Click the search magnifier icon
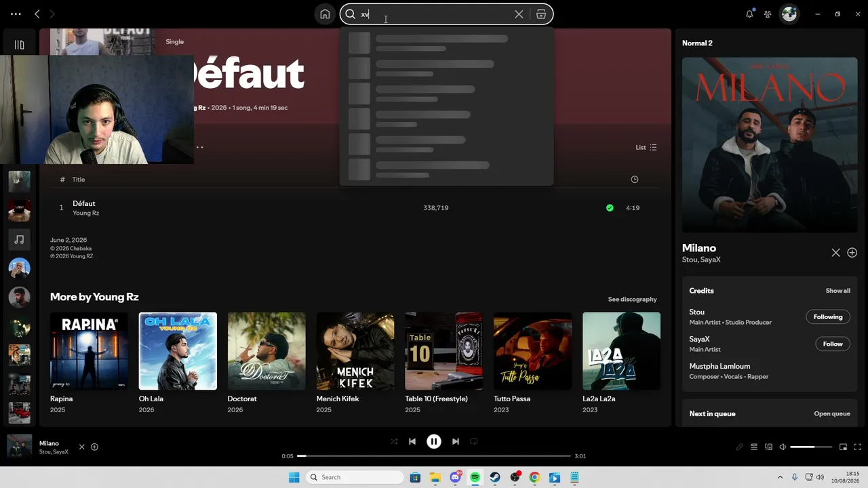This screenshot has width=868, height=488. click(x=350, y=14)
